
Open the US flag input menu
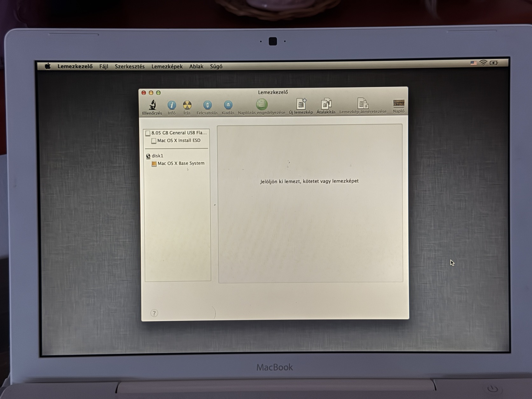[x=473, y=63]
